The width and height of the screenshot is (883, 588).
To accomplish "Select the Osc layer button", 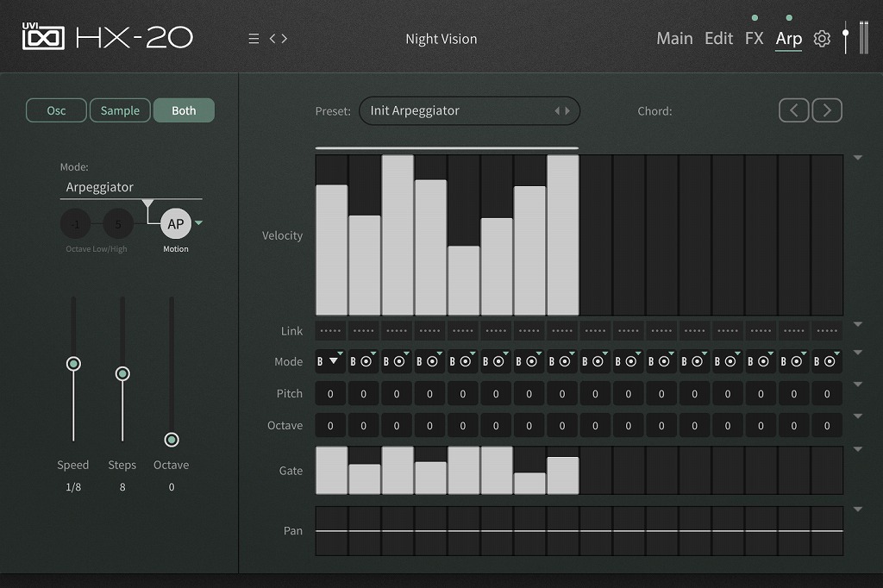I will point(56,110).
